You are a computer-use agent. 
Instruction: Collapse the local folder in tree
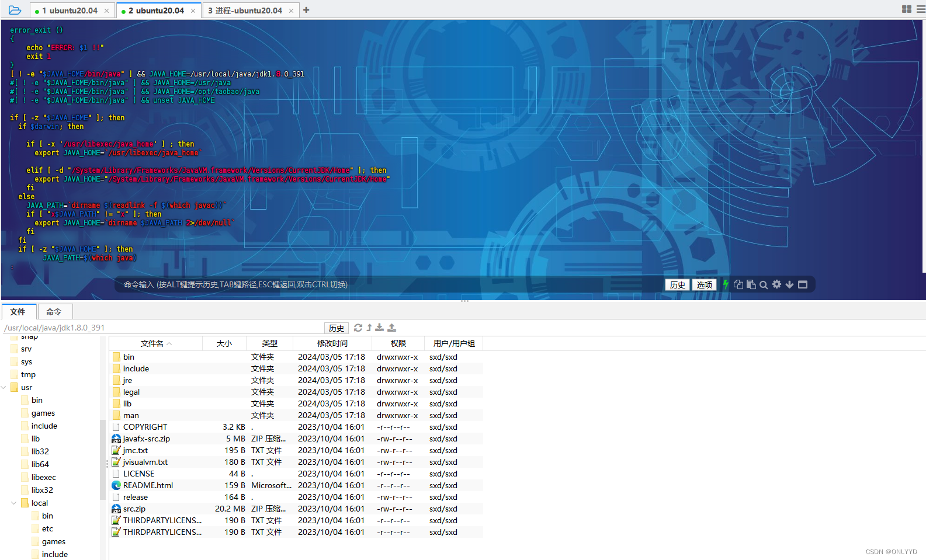click(x=14, y=503)
